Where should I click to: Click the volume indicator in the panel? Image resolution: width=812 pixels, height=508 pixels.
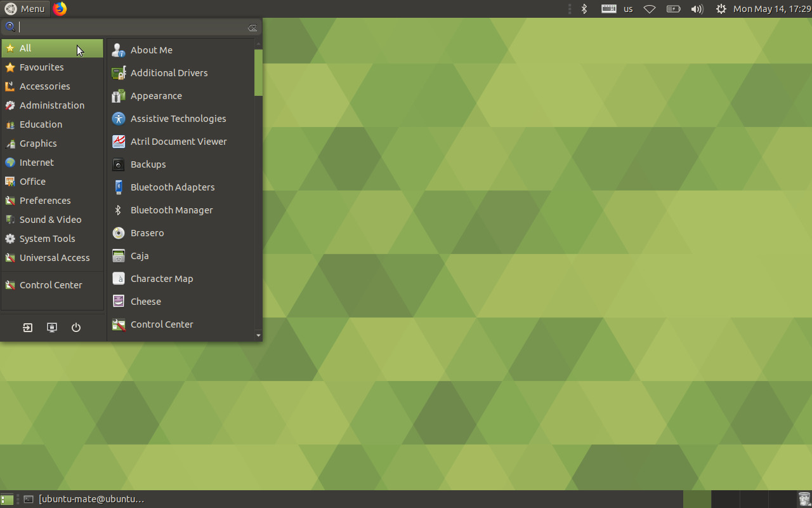(697, 9)
